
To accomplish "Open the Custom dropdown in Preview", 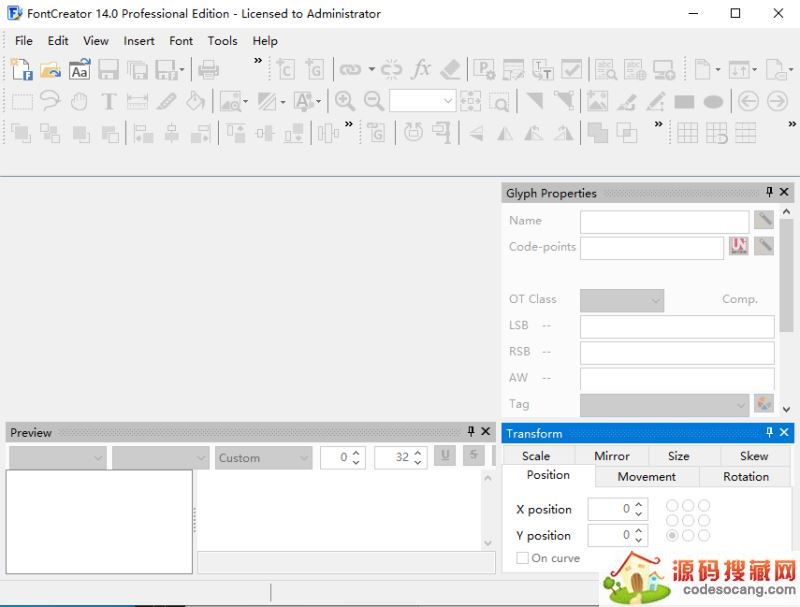I will (x=264, y=457).
